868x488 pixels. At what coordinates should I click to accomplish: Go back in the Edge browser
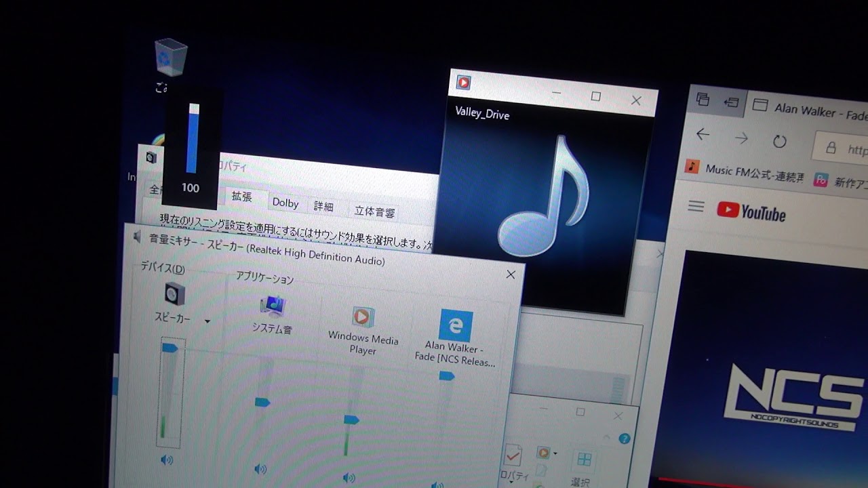703,134
